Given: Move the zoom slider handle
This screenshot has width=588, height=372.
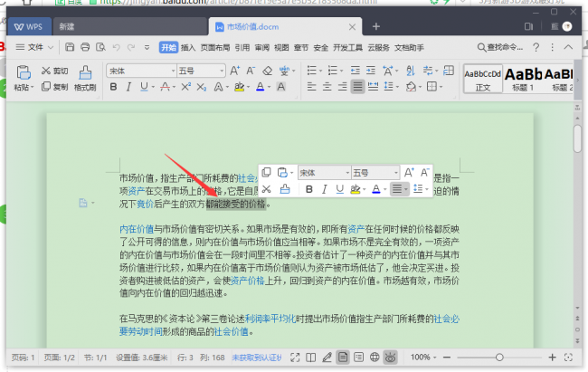Looking at the screenshot, I should [499, 358].
